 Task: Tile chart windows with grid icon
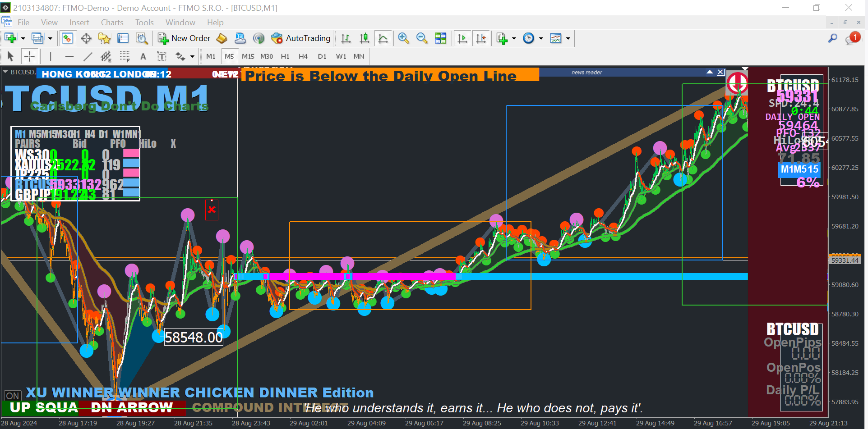[x=440, y=38]
